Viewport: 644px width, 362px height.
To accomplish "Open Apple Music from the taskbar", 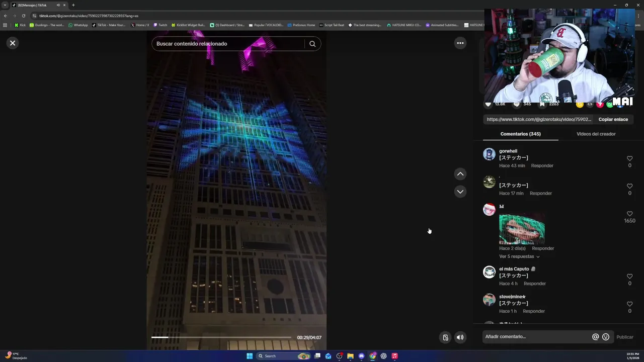I will pyautogui.click(x=394, y=356).
